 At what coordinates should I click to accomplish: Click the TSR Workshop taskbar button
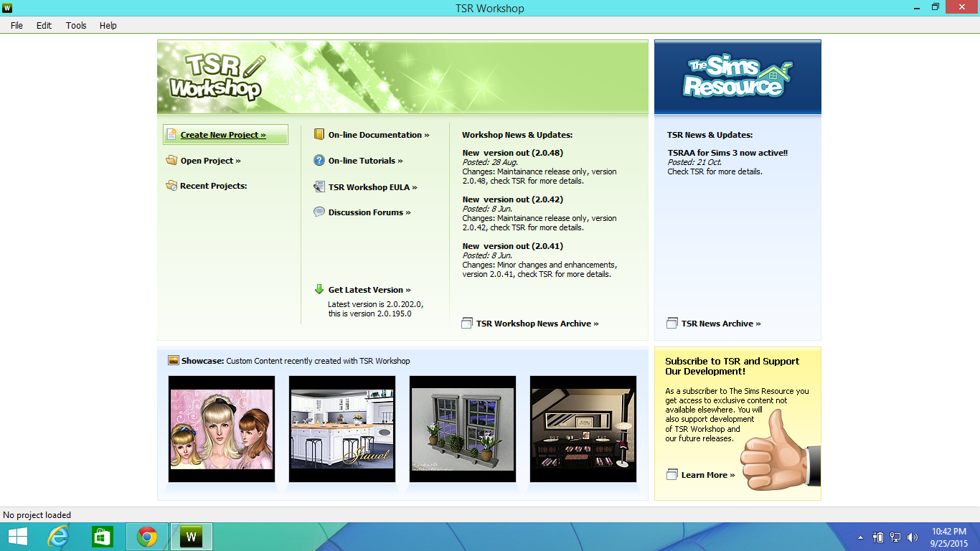pos(192,537)
